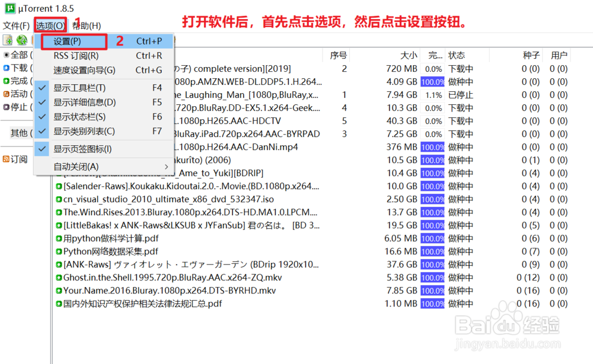Select 用python做科学计算.pdf row name

(111, 238)
